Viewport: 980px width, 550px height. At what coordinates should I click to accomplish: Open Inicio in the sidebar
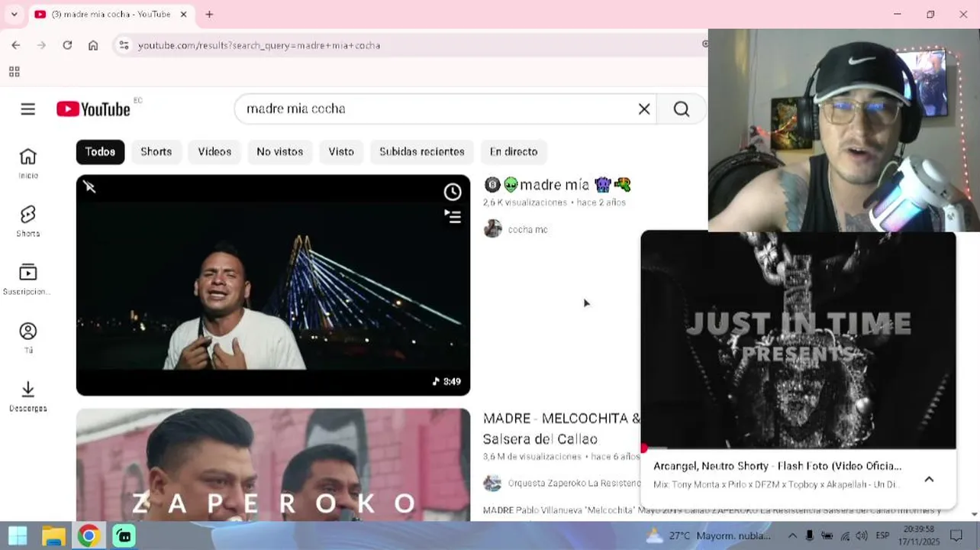click(28, 163)
